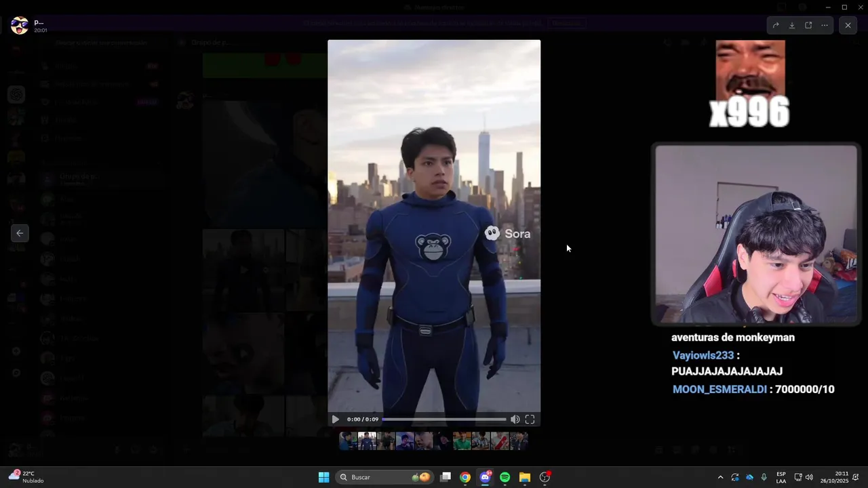Seek along the video progress bar

click(x=444, y=420)
